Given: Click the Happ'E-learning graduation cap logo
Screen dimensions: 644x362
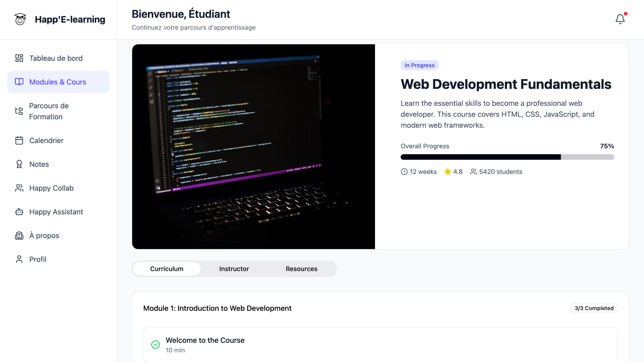Looking at the screenshot, I should pos(20,19).
